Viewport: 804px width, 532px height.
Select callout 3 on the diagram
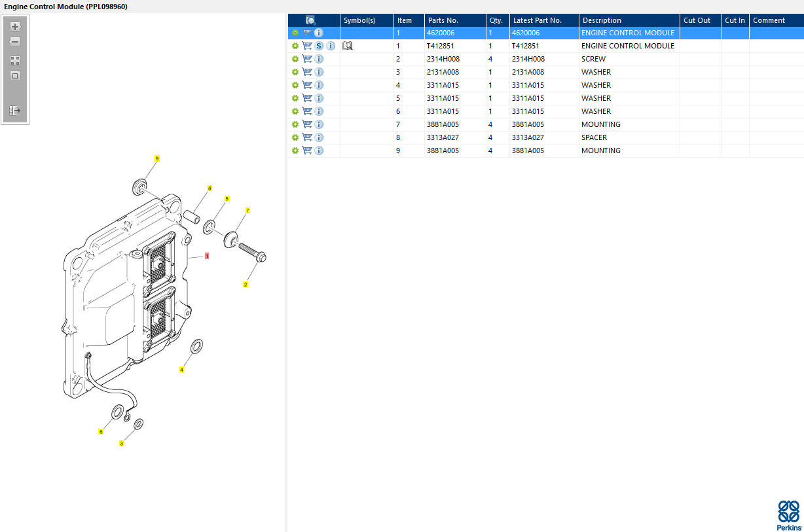point(121,444)
